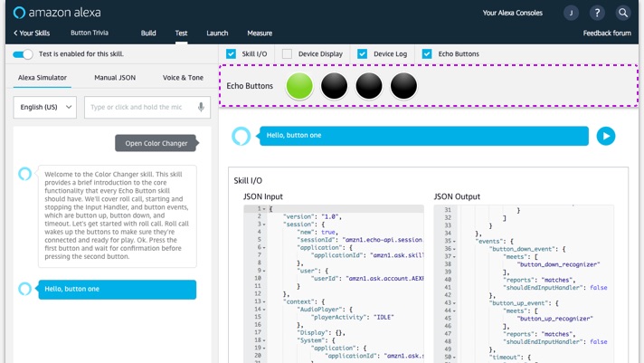Collapse JSON Output line 50 timeout fold
The width and height of the screenshot is (644, 363).
pyautogui.click(x=454, y=358)
